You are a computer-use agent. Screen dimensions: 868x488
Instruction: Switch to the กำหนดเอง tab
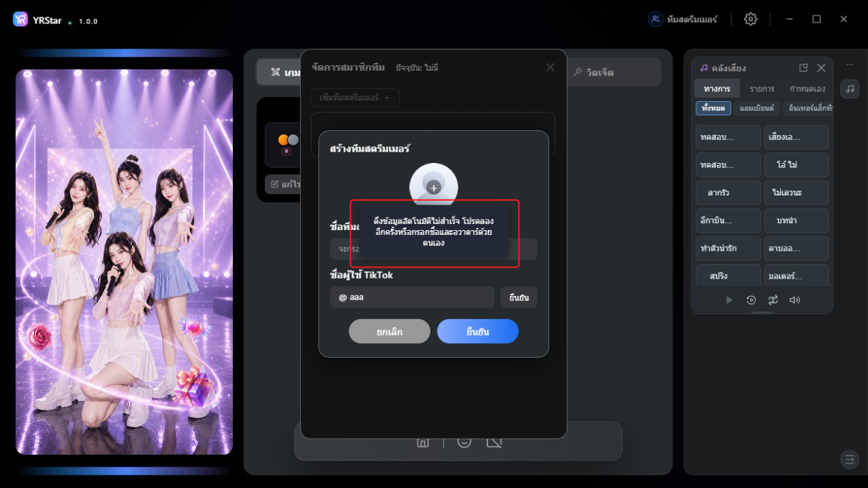(808, 89)
